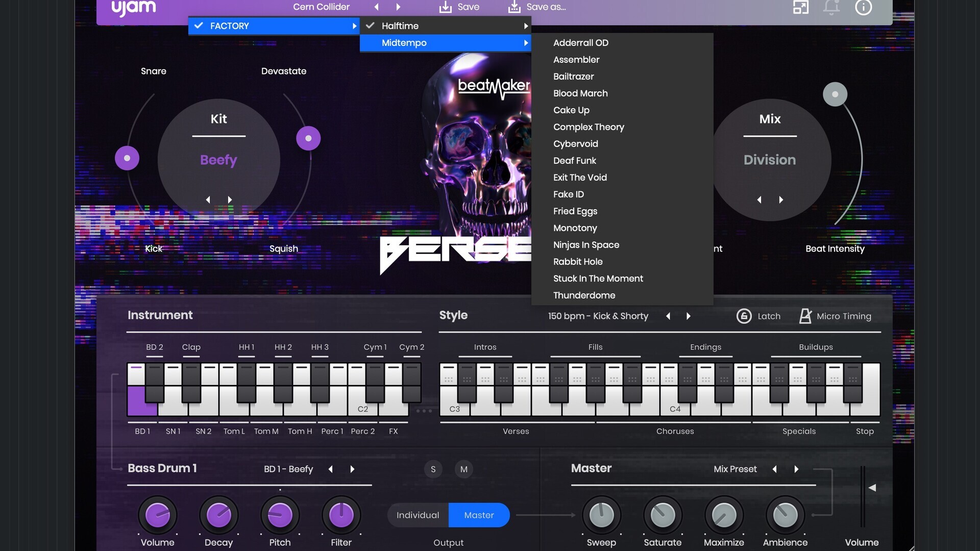Choose the Exit The Void preset
The width and height of the screenshot is (980, 551).
tap(622, 178)
